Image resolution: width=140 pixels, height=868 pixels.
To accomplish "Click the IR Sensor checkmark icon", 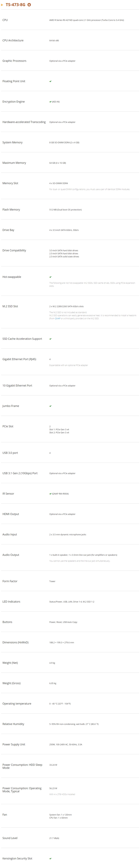I will (50, 494).
